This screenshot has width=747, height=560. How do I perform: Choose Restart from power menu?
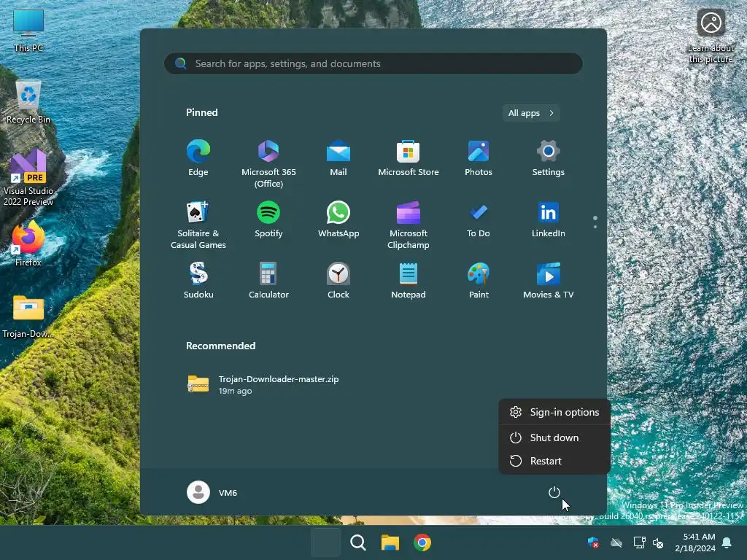(554, 461)
